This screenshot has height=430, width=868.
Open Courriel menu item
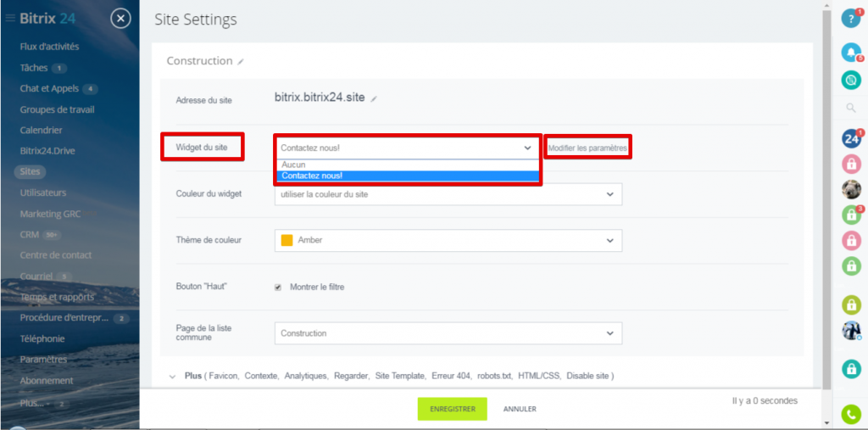pyautogui.click(x=36, y=276)
